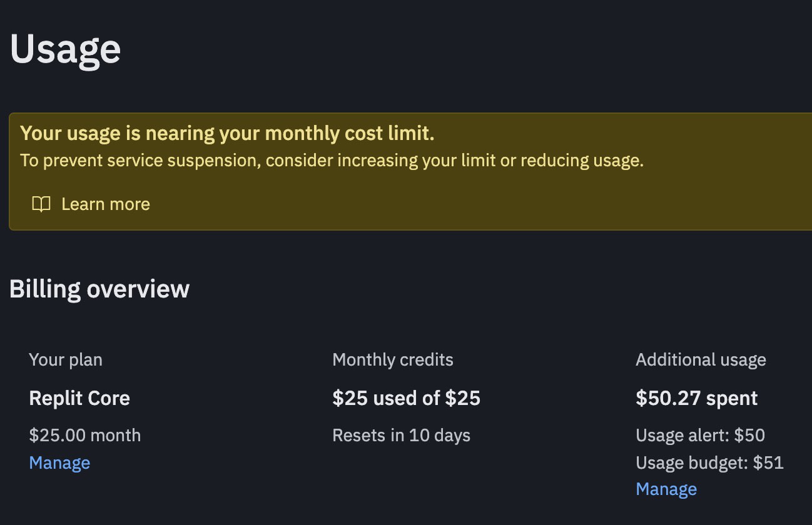Click the Usage page heading
The height and width of the screenshot is (525, 812).
[x=65, y=50]
